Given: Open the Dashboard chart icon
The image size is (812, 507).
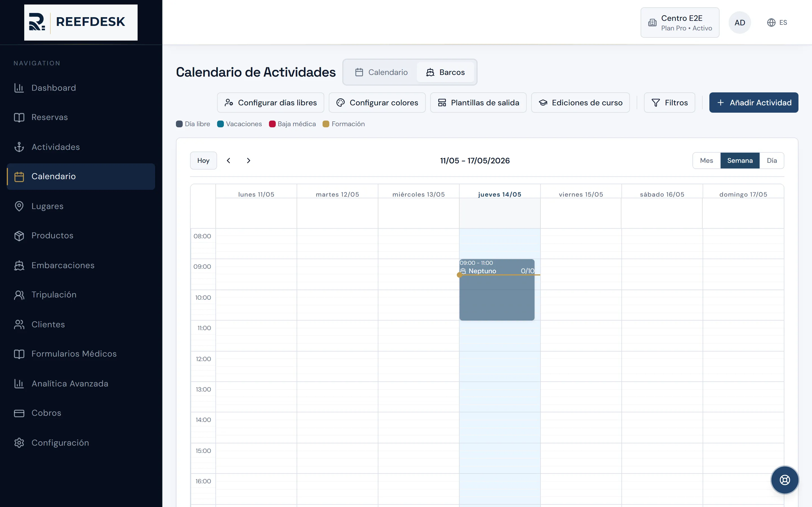Looking at the screenshot, I should click(x=19, y=88).
